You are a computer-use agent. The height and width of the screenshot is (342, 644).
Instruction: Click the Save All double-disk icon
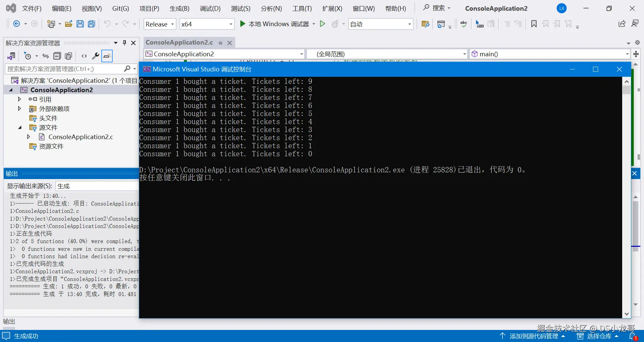92,24
